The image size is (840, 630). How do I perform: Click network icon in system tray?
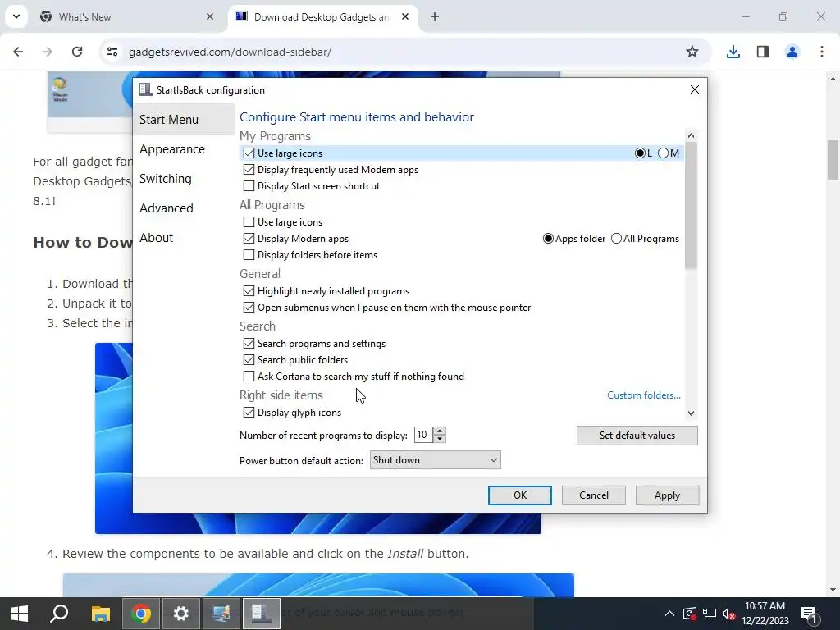(710, 614)
